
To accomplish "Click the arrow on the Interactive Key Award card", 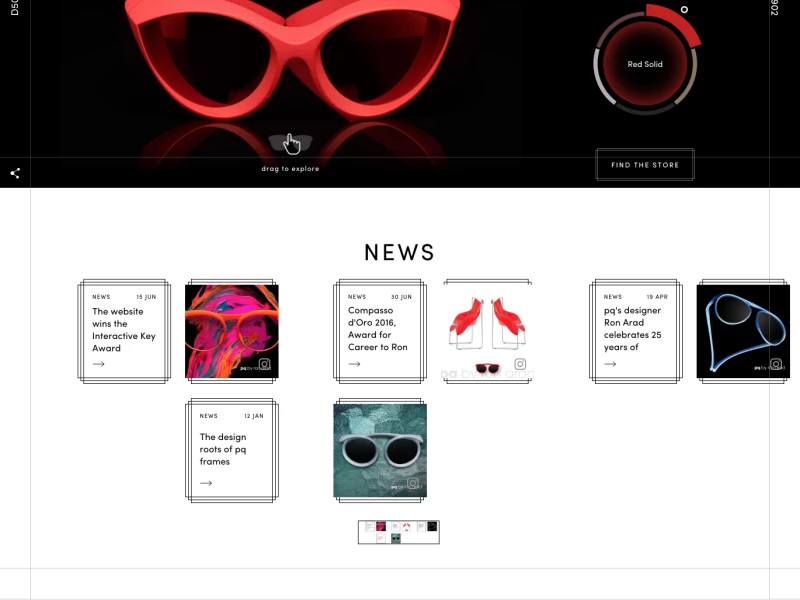I will 99,364.
